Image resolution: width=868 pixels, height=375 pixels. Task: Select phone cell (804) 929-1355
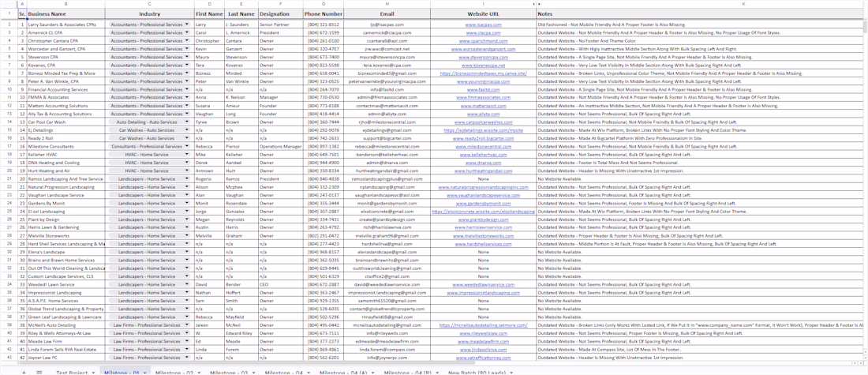click(324, 301)
